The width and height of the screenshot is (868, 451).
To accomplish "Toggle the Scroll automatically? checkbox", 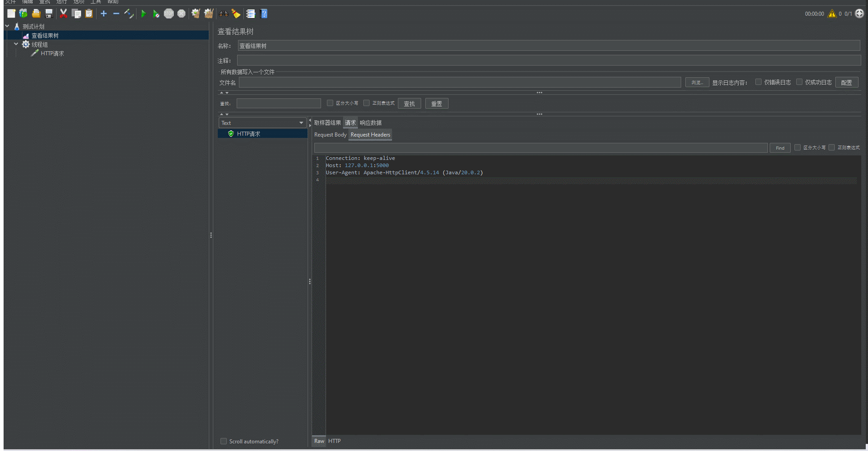I will 224,441.
